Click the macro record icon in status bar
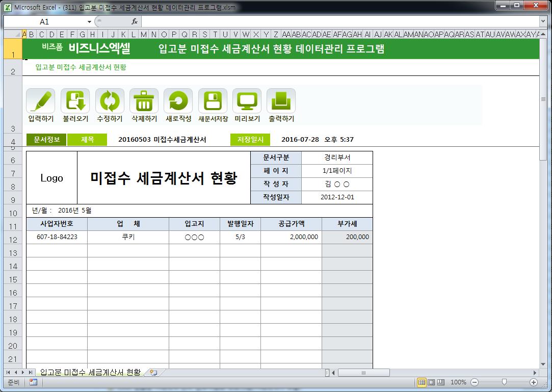The height and width of the screenshot is (392, 552). coord(33,382)
